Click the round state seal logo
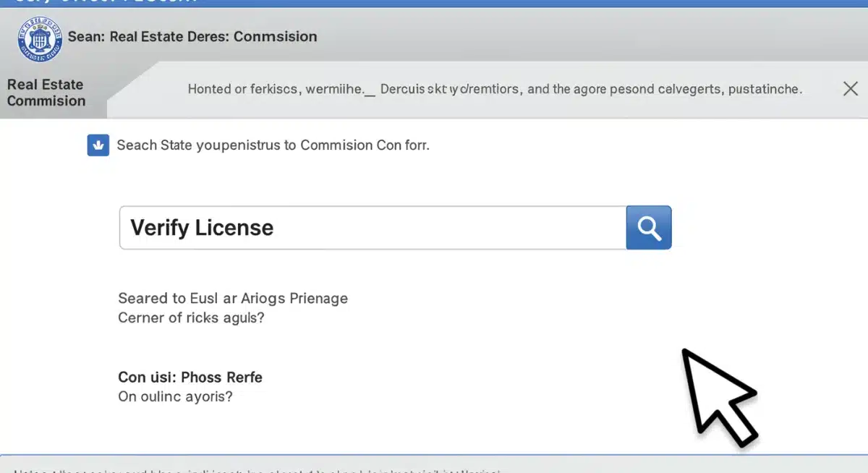 pyautogui.click(x=40, y=39)
